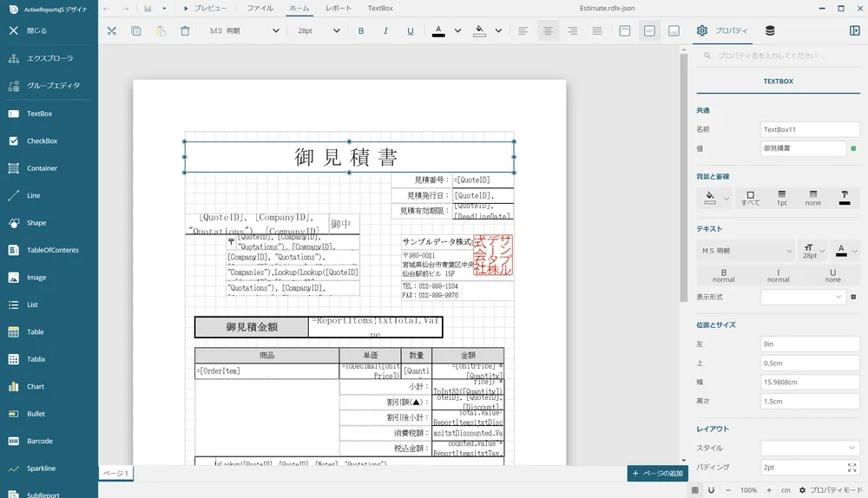
Task: Toggle center text alignment
Action: coord(548,31)
